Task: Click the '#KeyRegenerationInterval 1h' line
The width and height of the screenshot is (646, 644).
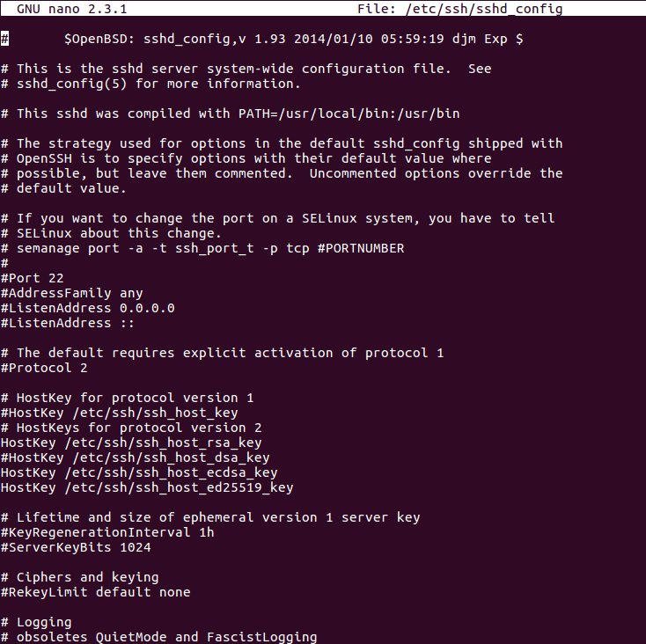Action: pos(107,532)
